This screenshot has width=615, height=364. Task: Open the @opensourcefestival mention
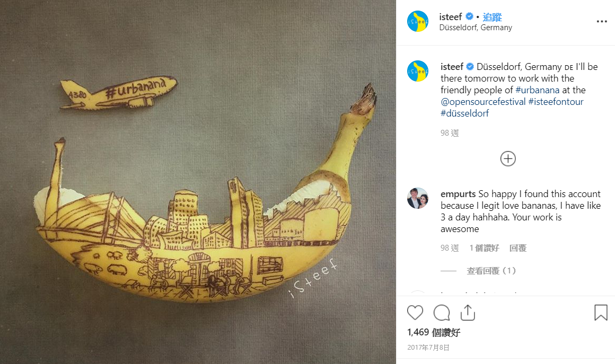coord(483,102)
